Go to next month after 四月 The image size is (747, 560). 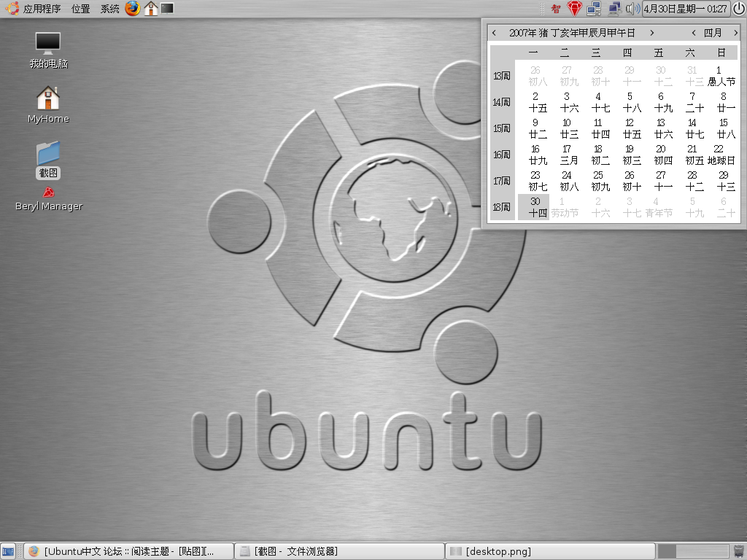click(x=735, y=33)
